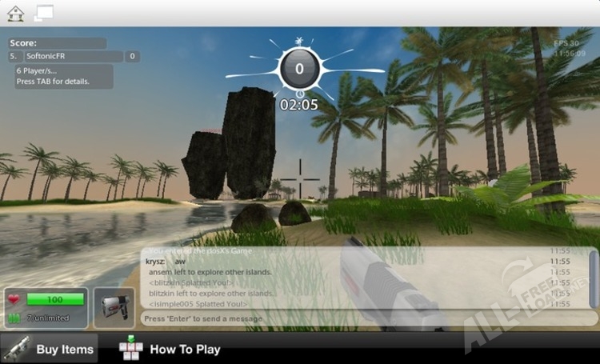Screen dimensions: 600x364
Task: Click the home icon in top bar
Action: (16, 13)
